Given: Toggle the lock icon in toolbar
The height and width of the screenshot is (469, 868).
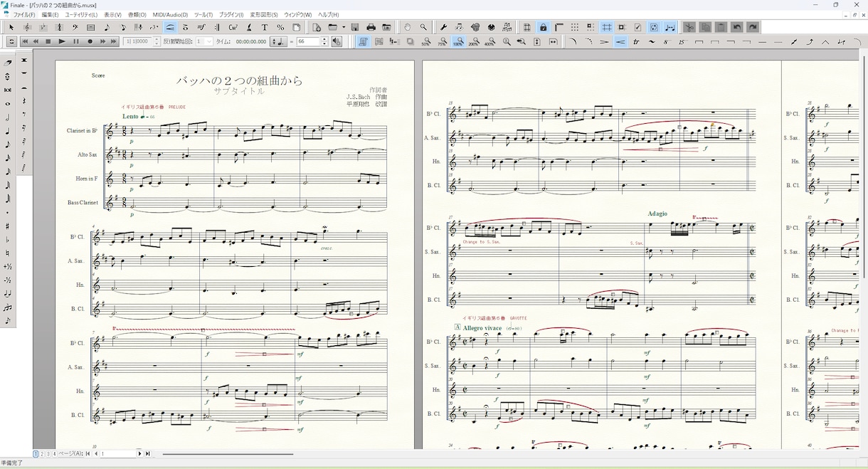Looking at the screenshot, I should coord(543,27).
